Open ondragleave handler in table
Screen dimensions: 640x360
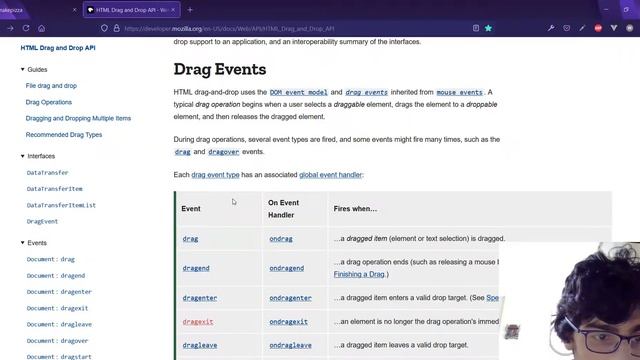point(290,345)
